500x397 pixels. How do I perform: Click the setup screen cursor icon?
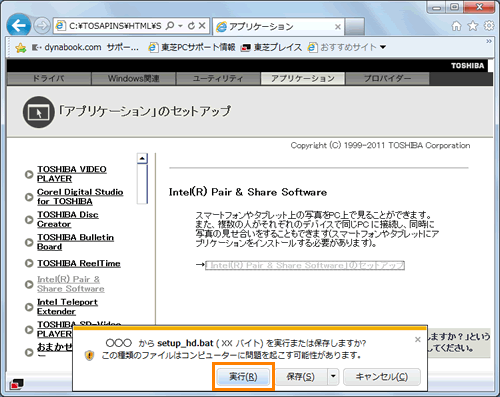point(39,112)
